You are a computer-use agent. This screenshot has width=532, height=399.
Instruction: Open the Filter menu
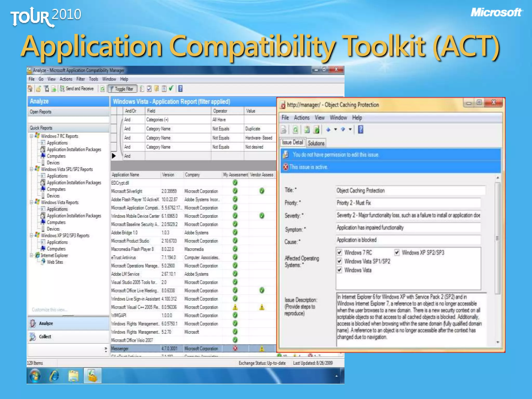(81, 79)
